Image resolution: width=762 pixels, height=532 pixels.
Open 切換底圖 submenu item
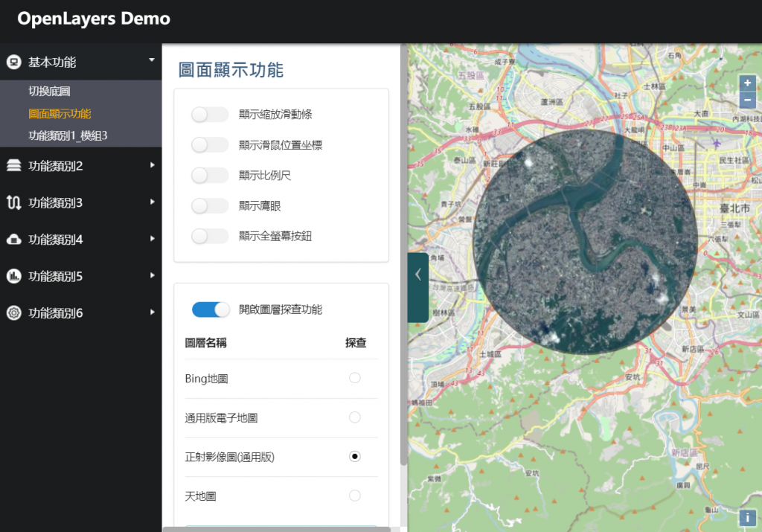(x=49, y=92)
